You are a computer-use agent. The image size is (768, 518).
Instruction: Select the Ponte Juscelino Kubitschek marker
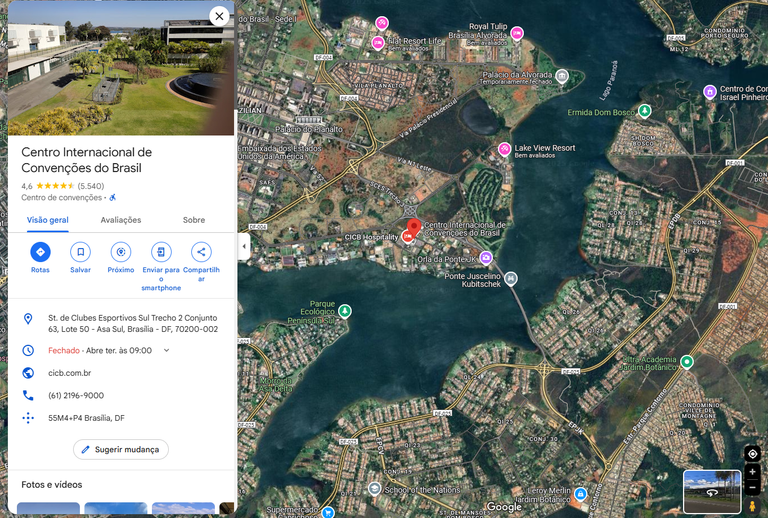511,279
